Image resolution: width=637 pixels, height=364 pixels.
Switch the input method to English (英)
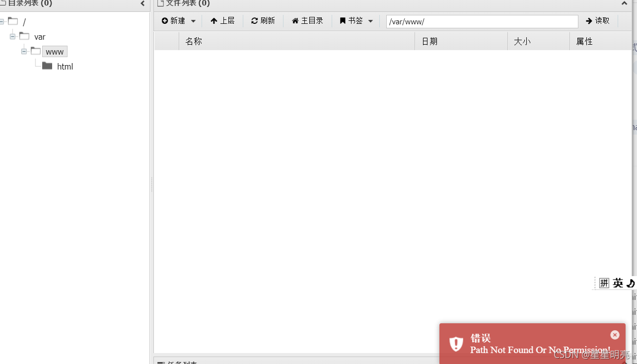click(x=617, y=283)
